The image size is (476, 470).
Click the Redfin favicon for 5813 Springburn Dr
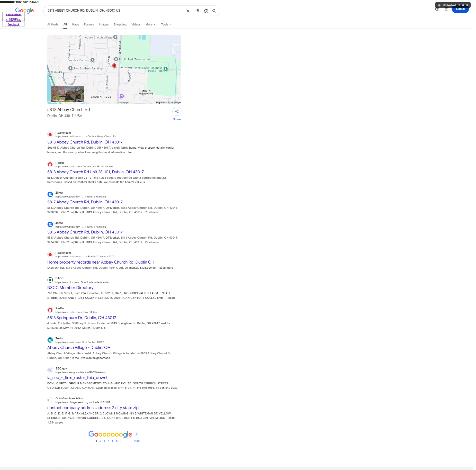point(50,310)
